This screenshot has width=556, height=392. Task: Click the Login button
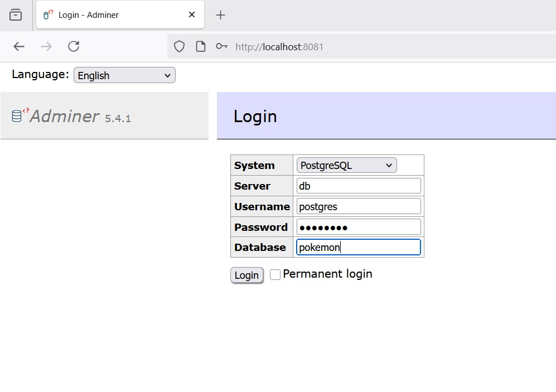247,275
